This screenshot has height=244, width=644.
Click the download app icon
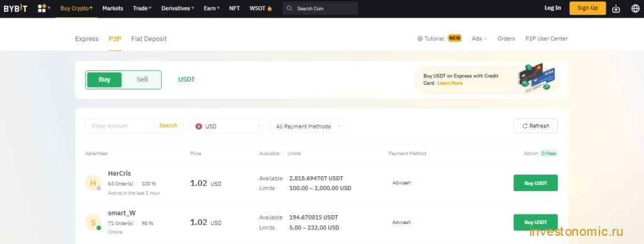click(616, 8)
